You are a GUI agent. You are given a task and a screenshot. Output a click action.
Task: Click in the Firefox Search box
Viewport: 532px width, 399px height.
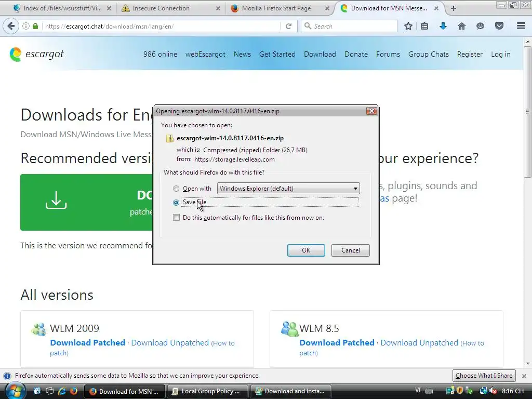coord(349,26)
